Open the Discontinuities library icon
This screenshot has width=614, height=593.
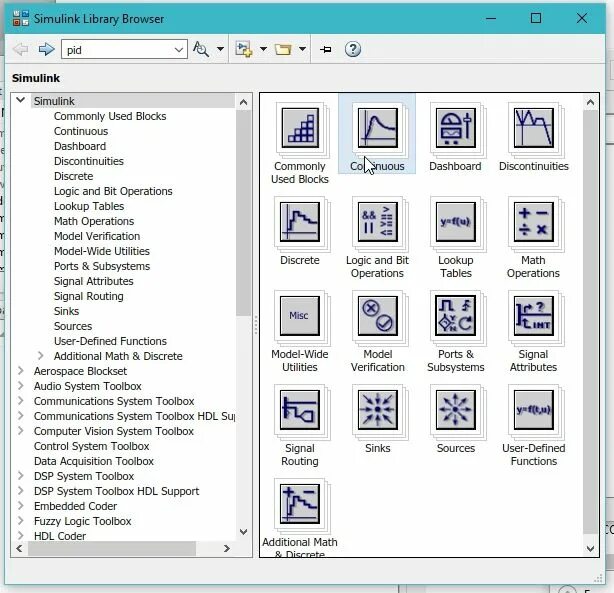pos(534,128)
